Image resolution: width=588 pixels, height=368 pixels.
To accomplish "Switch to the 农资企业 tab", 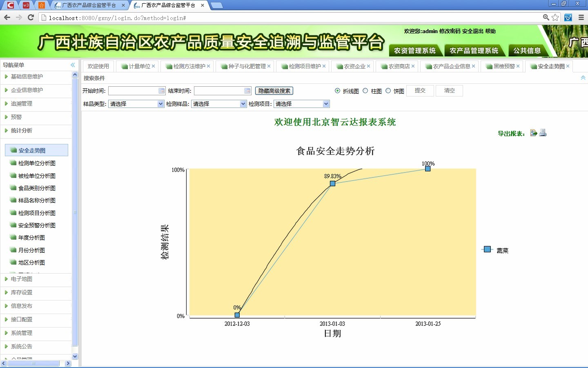I will tap(354, 66).
